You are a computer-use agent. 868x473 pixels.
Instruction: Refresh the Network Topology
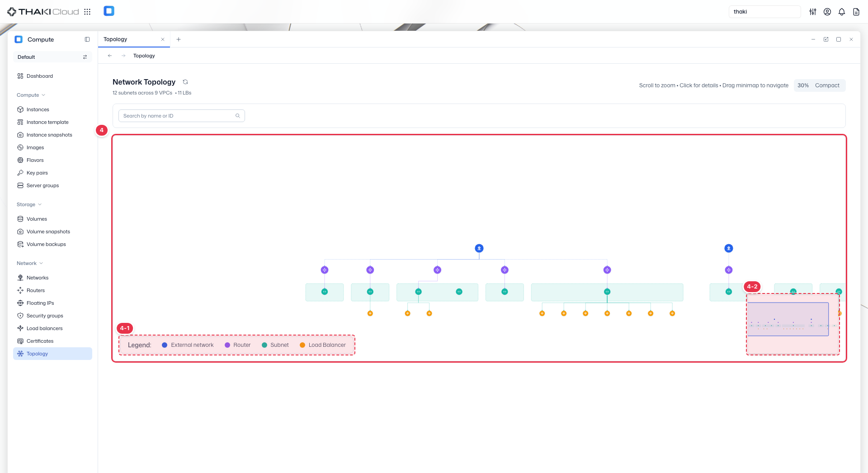[185, 82]
